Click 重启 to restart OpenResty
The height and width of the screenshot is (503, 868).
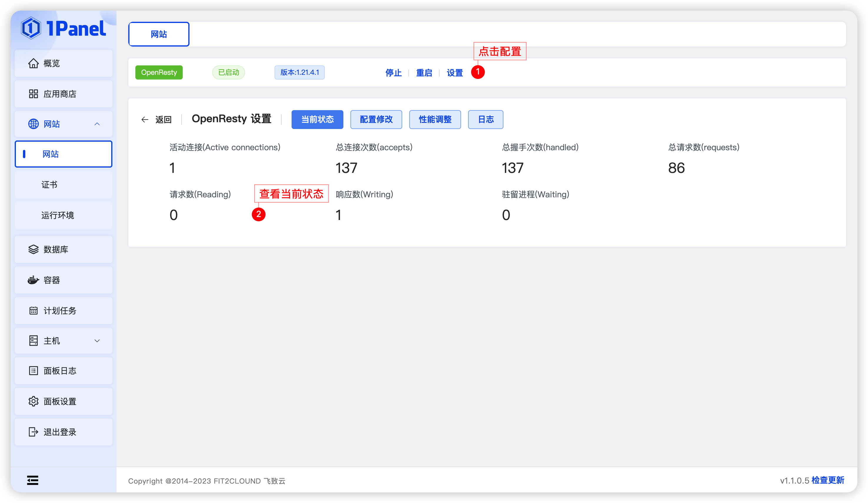[x=424, y=73]
